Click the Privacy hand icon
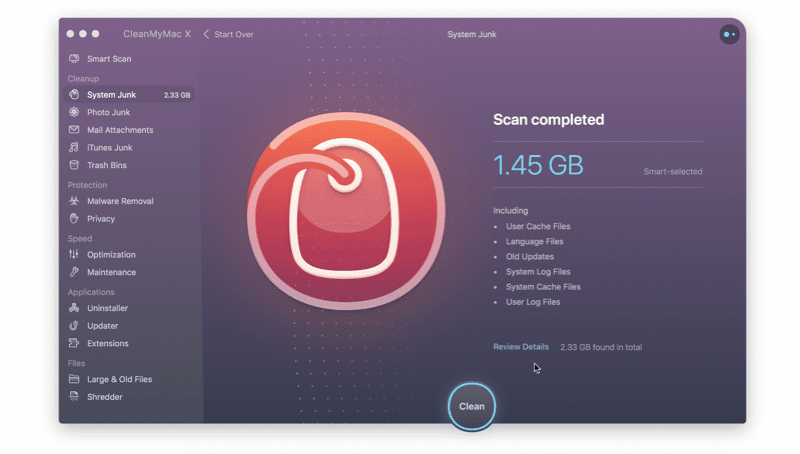 [x=74, y=218]
